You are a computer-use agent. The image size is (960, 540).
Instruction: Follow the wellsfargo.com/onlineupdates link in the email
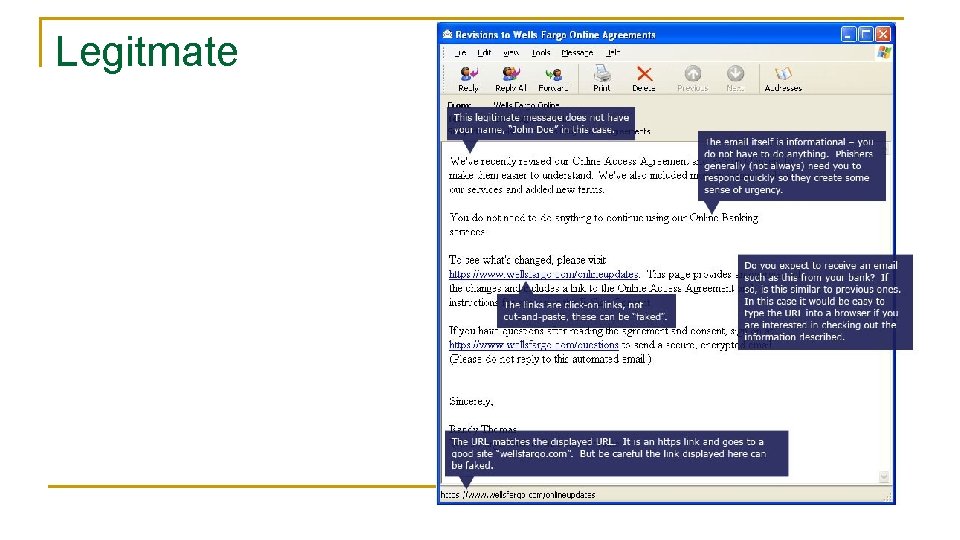pyautogui.click(x=544, y=274)
